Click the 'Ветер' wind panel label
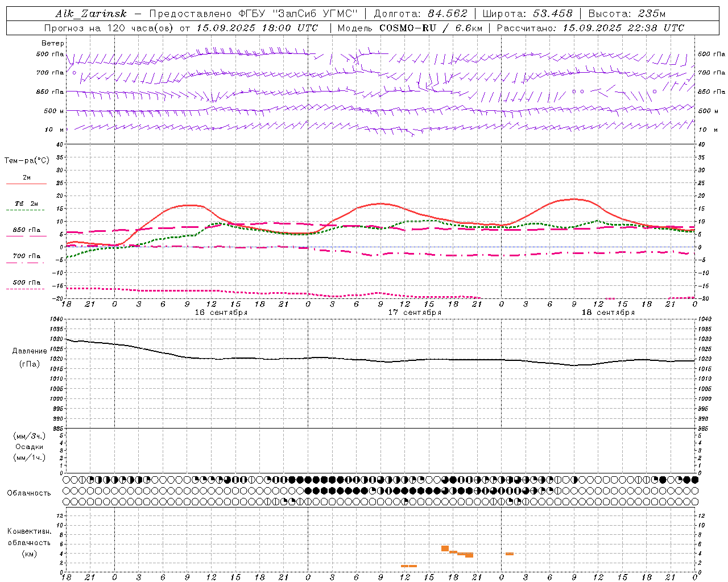728x582 pixels. (x=53, y=43)
